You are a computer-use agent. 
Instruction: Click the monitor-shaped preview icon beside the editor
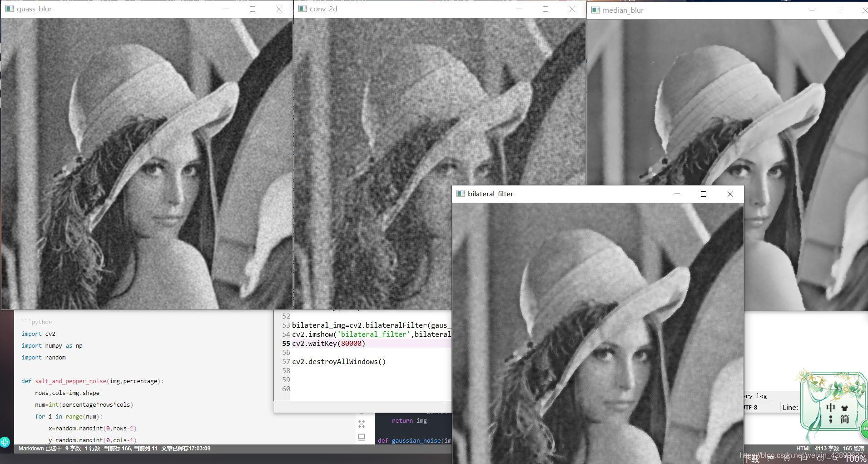point(362,437)
